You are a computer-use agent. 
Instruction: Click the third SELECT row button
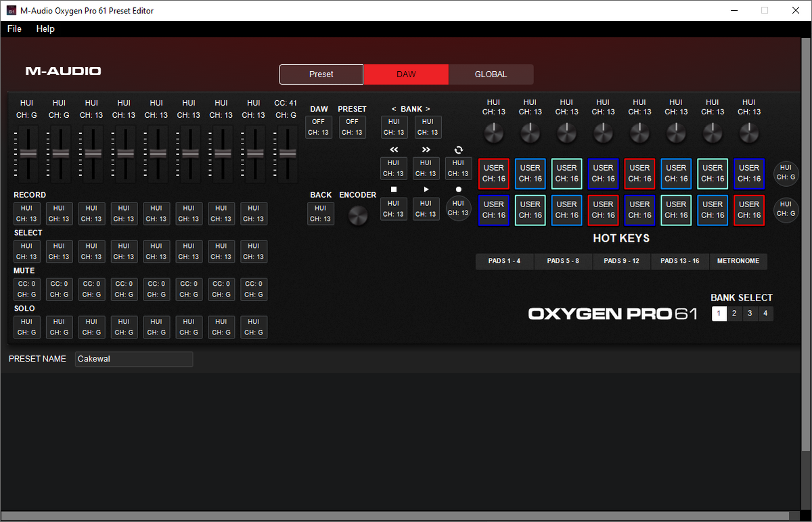pos(91,252)
